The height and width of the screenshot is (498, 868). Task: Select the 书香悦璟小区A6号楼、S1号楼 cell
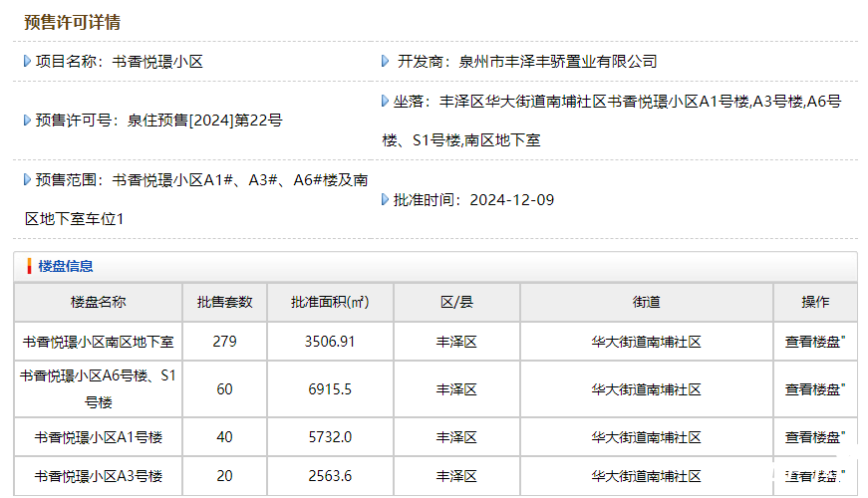click(x=98, y=389)
